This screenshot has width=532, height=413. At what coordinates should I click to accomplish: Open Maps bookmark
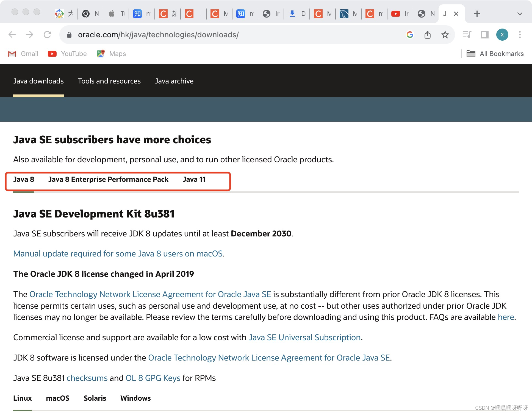(x=111, y=54)
